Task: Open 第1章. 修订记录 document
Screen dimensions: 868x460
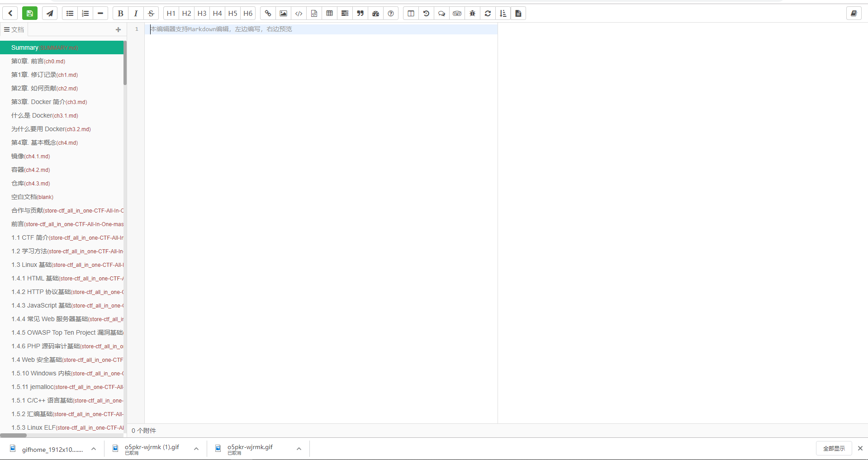Action: 62,75
